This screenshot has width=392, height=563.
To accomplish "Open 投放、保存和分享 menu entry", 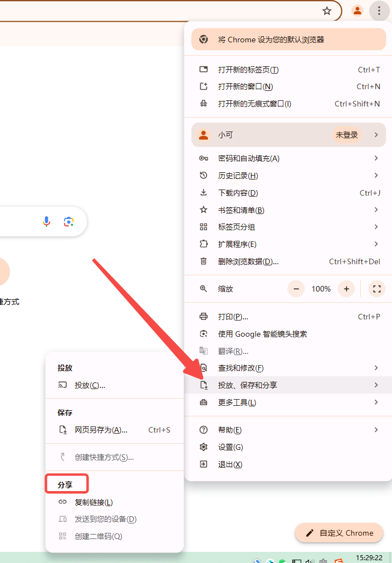I will tap(288, 385).
